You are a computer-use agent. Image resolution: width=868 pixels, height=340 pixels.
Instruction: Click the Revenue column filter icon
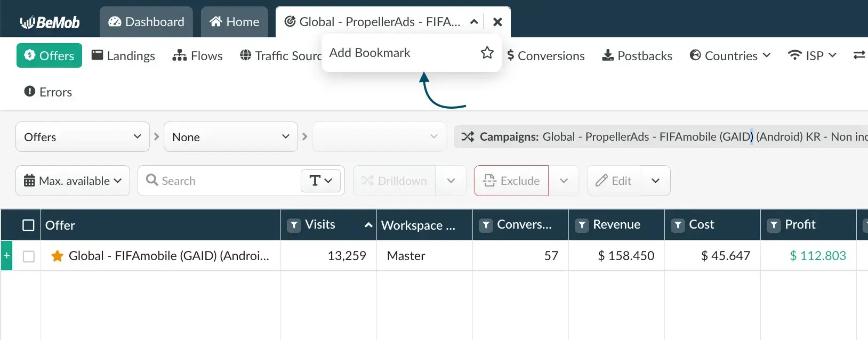click(x=582, y=225)
